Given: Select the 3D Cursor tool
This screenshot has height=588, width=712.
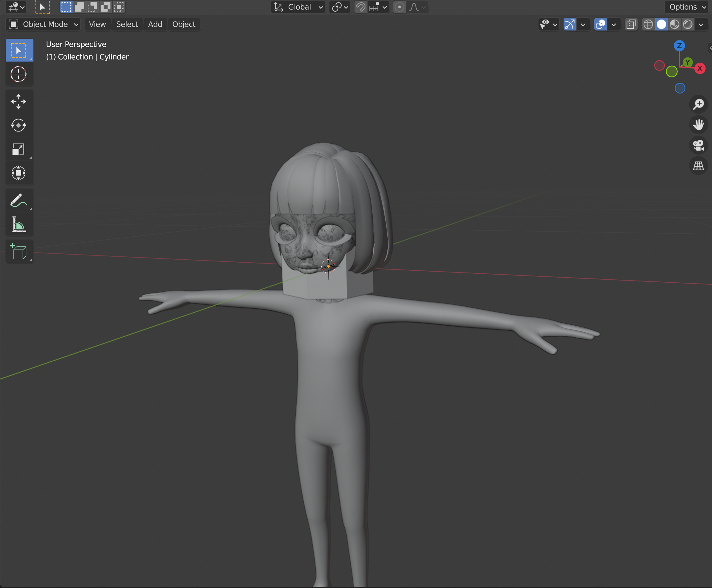Looking at the screenshot, I should pyautogui.click(x=19, y=74).
